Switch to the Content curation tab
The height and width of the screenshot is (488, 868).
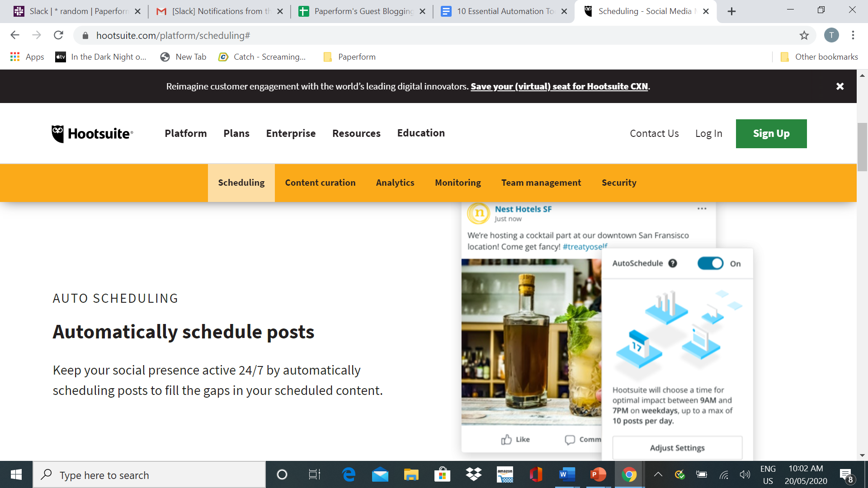[x=320, y=183]
